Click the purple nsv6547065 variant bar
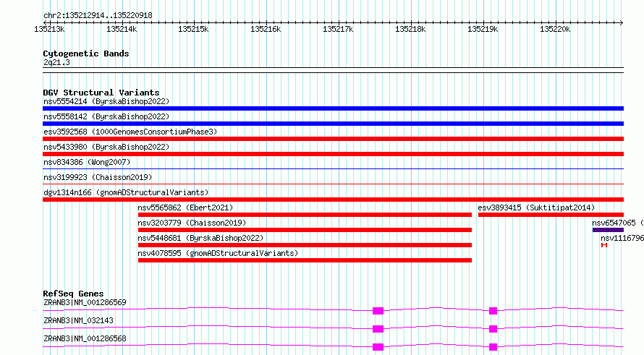The height and width of the screenshot is (355, 644). click(x=609, y=230)
